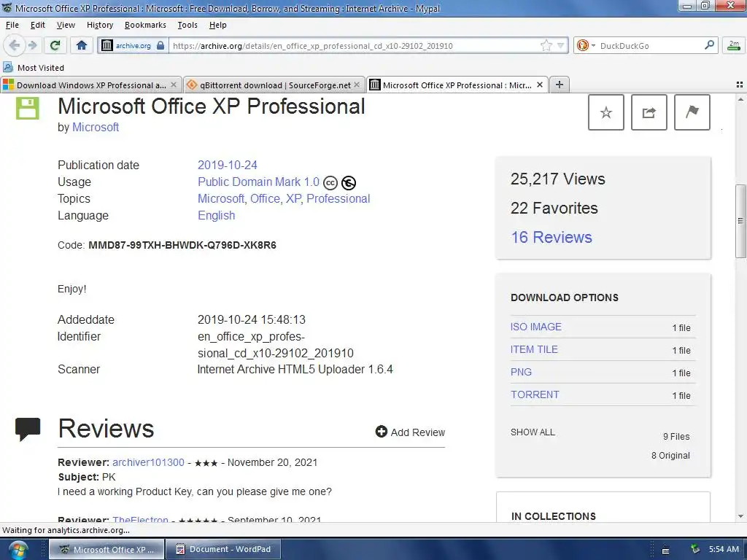Download the TORRENT file
Image resolution: width=747 pixels, height=560 pixels.
535,394
